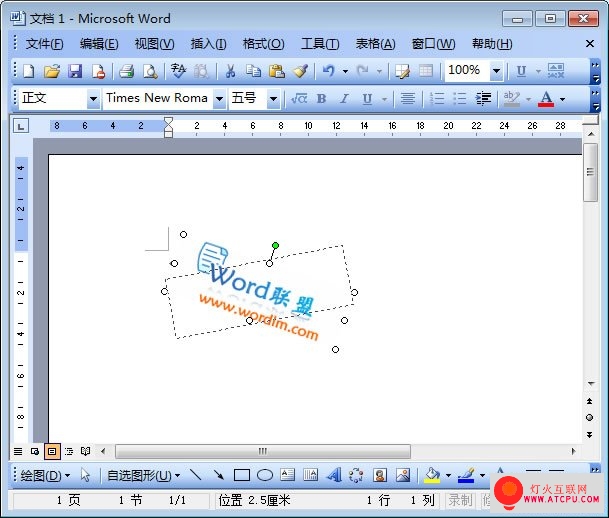Open the 100% zoom dropdown

496,71
